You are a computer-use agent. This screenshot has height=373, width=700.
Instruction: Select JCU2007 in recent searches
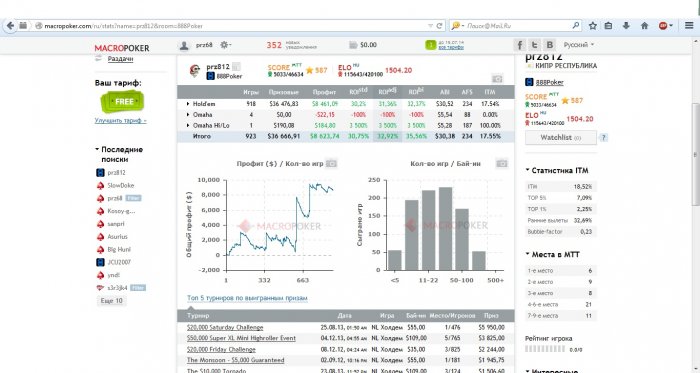[x=119, y=262]
